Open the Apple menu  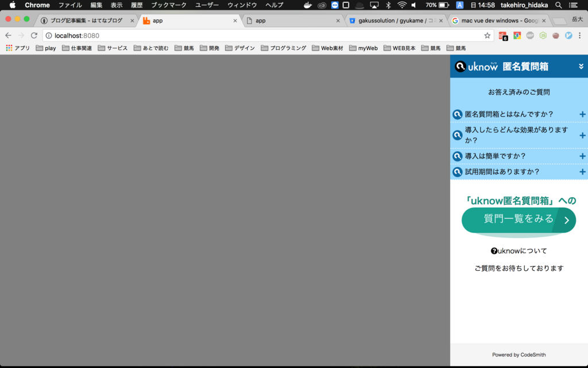tap(13, 5)
